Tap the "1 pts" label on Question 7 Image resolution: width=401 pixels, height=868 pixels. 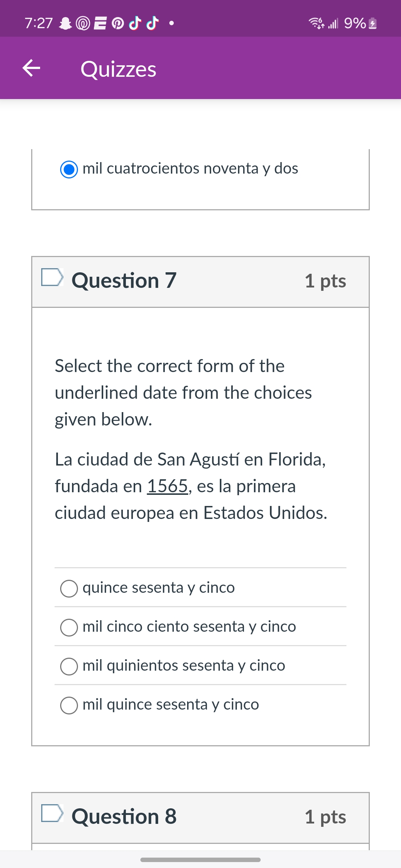(x=326, y=281)
